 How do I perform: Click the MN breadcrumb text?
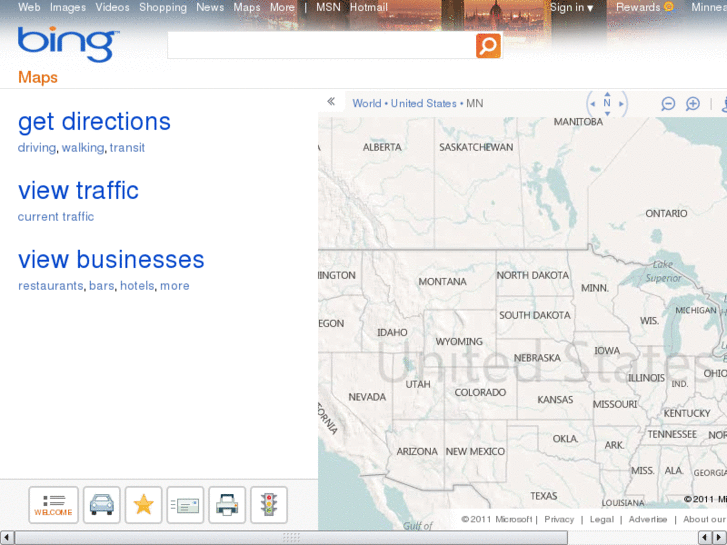click(474, 103)
